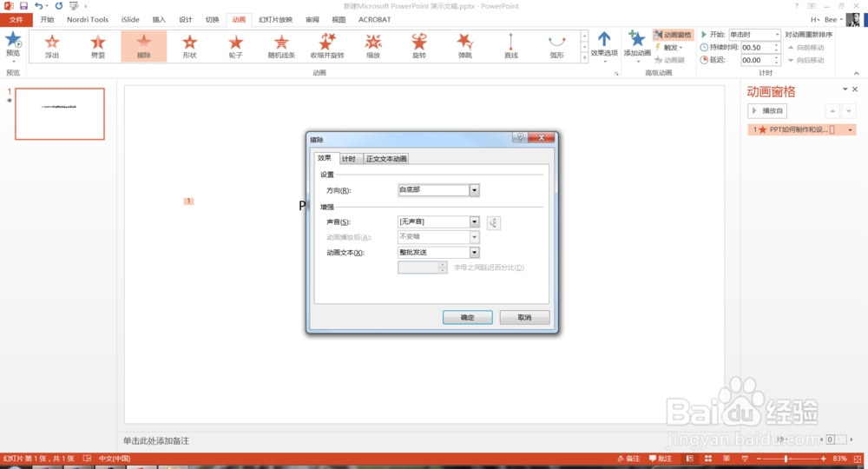The width and height of the screenshot is (868, 469).
Task: Switch to Slide Sorter view icon
Action: [x=708, y=459]
